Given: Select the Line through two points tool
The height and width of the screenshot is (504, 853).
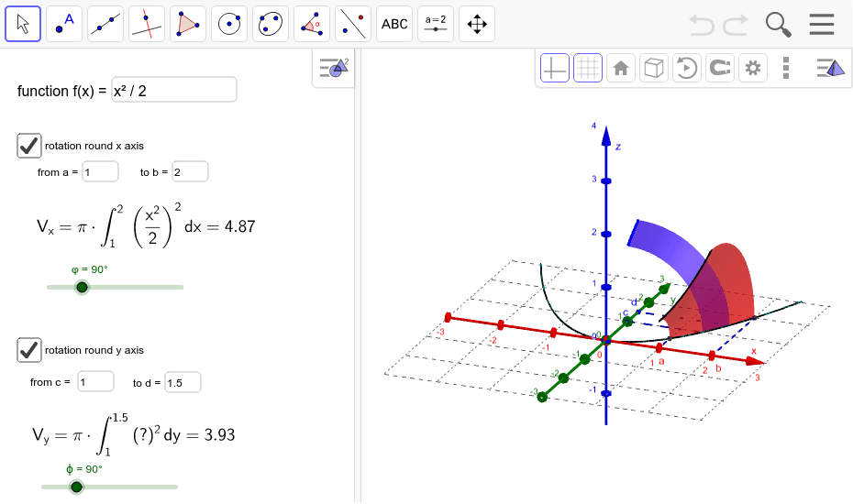Looking at the screenshot, I should point(105,24).
